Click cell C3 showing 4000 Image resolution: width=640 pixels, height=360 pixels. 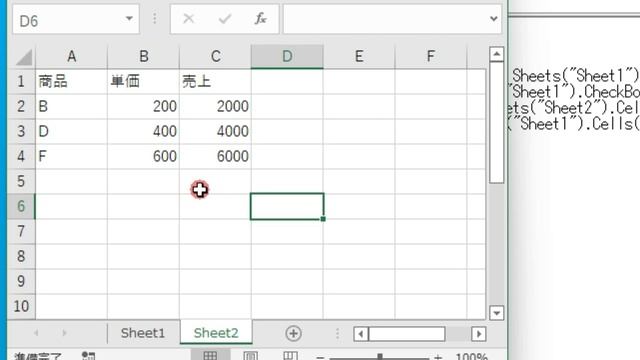(x=216, y=131)
